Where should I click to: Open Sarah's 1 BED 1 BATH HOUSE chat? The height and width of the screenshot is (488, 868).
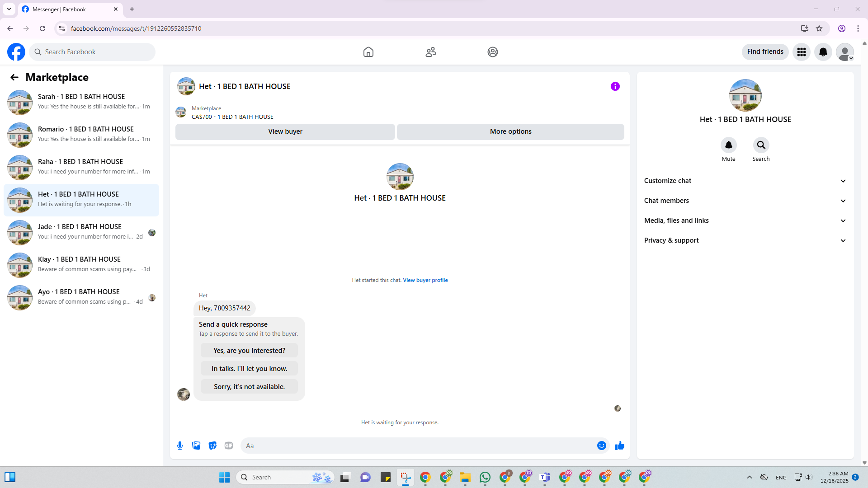[81, 102]
